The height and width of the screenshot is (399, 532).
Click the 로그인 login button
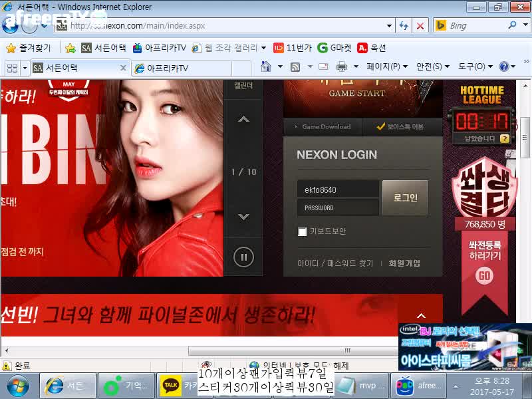click(405, 198)
